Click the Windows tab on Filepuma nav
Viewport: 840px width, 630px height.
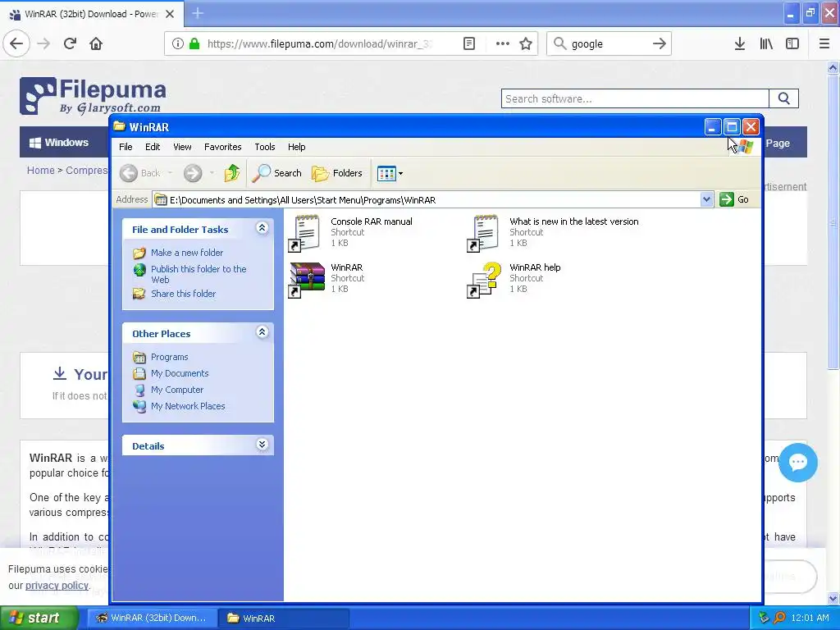pos(59,143)
